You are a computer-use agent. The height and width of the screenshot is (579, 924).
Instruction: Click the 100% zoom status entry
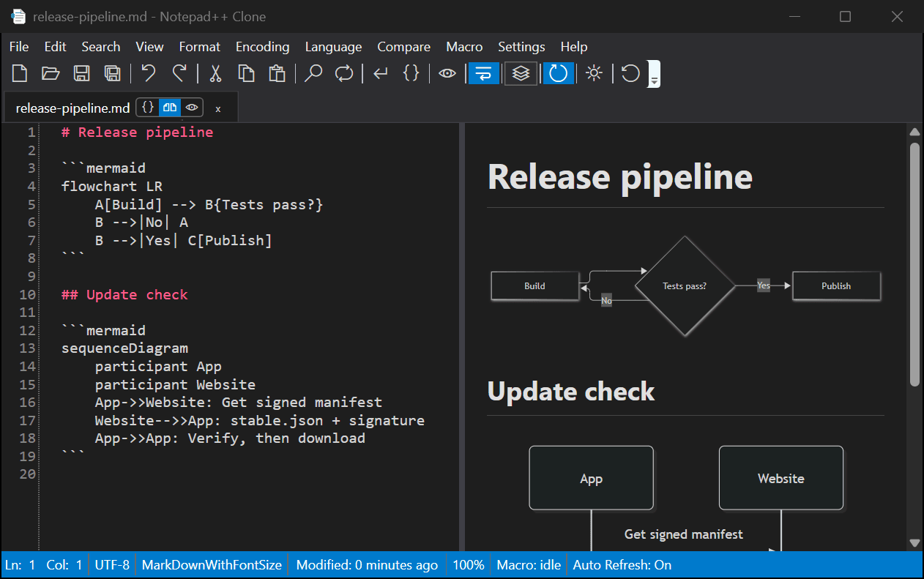[x=468, y=565]
